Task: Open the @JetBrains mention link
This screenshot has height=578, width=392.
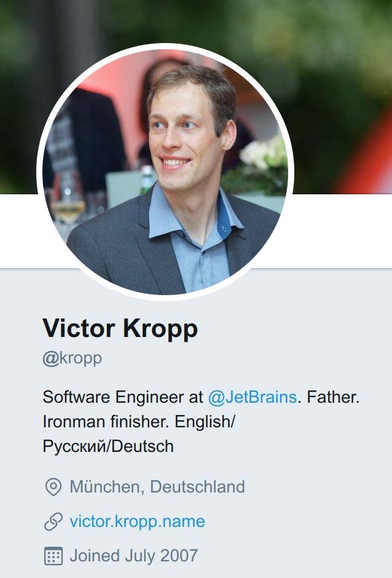Action: click(253, 397)
